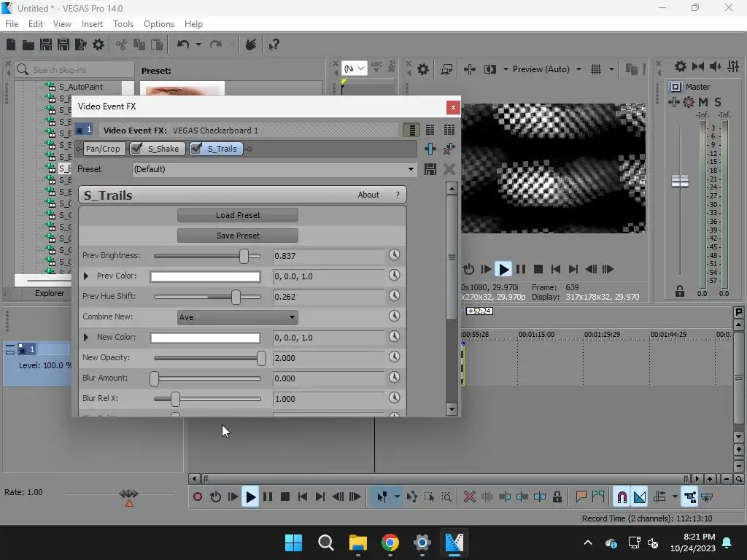Click the S_Trails question mark help button
747x560 pixels.
[x=398, y=195]
